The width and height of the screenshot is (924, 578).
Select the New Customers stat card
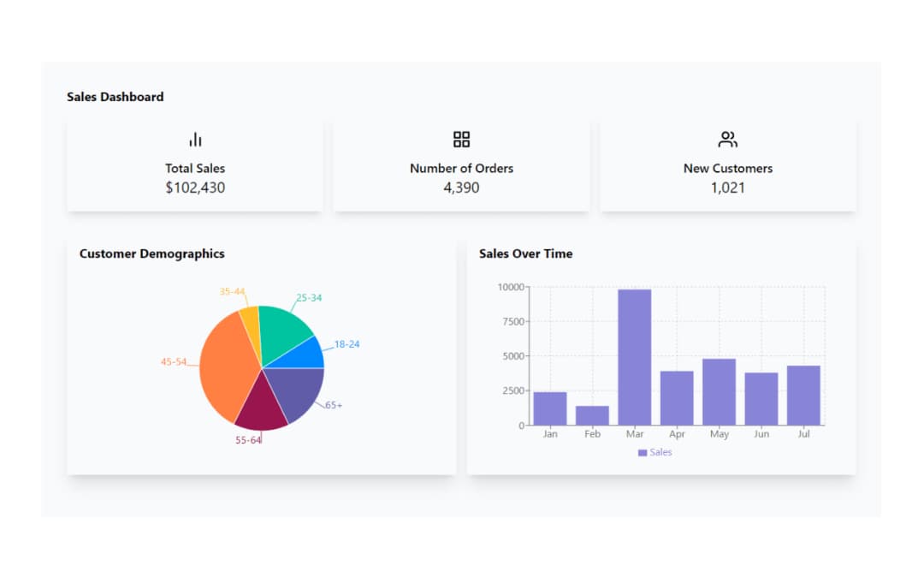(x=728, y=164)
